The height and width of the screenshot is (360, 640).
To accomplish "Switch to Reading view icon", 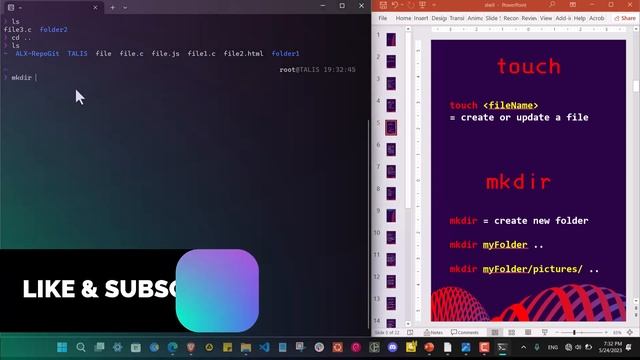I will (528, 333).
